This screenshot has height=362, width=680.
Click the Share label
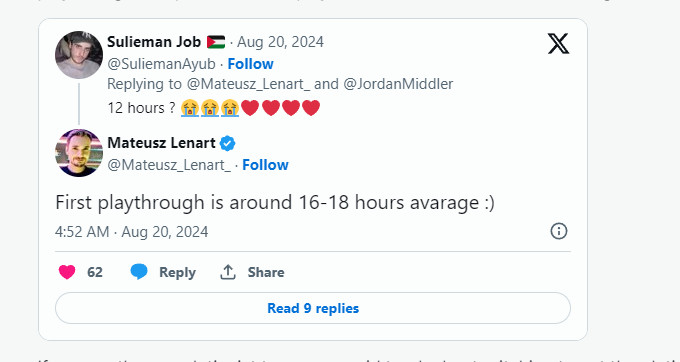(266, 272)
